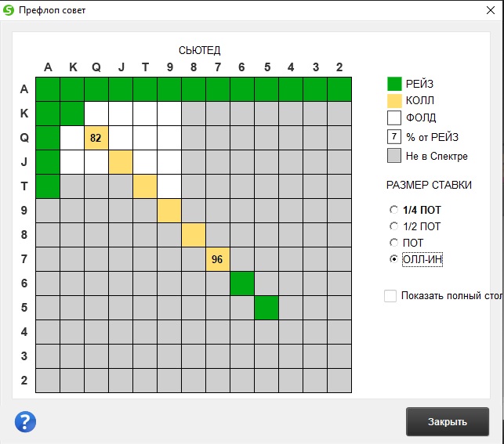The image size is (504, 444).
Task: Click the green 55 pair cell
Action: (267, 308)
